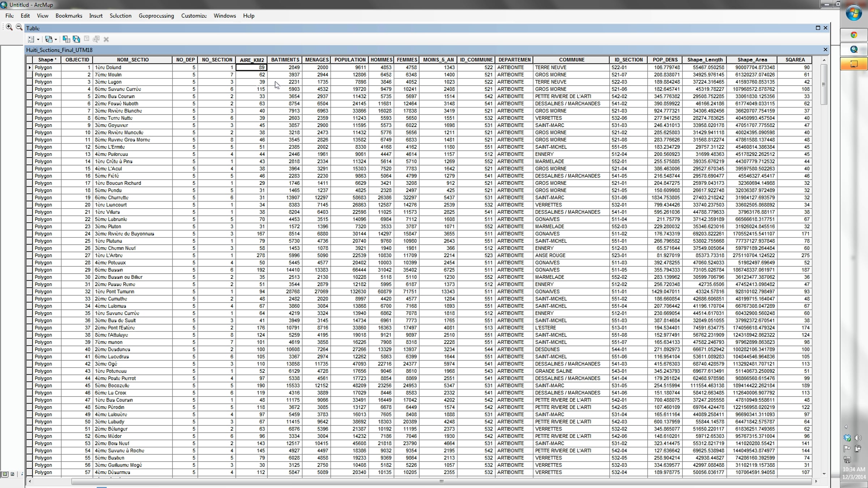
Task: Select row 2 using its row selector box
Action: (x=29, y=75)
